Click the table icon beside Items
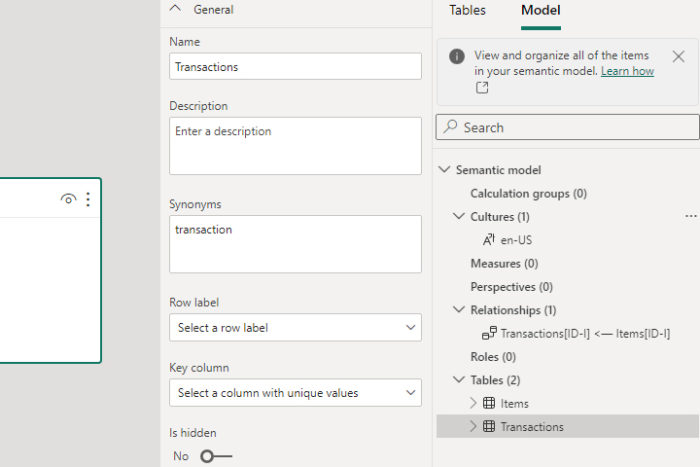 pos(489,403)
